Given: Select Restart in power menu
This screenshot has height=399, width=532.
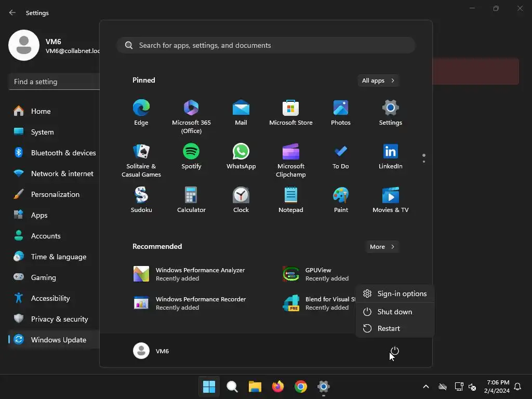Looking at the screenshot, I should (395, 328).
